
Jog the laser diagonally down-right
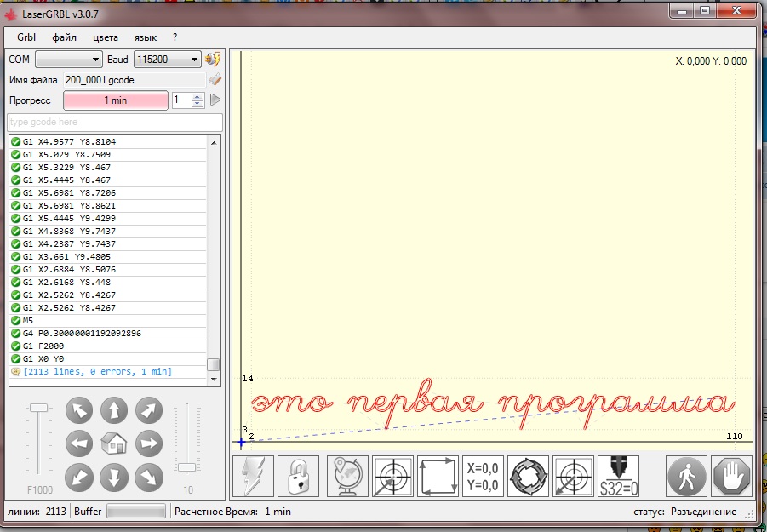coord(149,478)
